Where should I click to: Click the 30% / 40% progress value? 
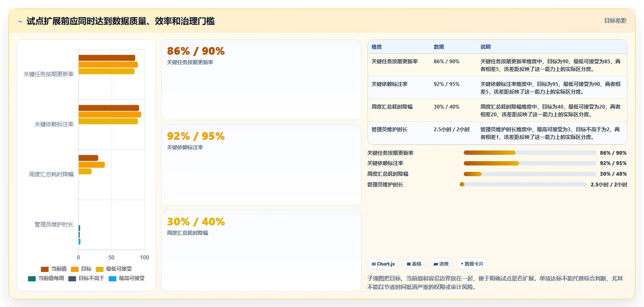pos(613,174)
